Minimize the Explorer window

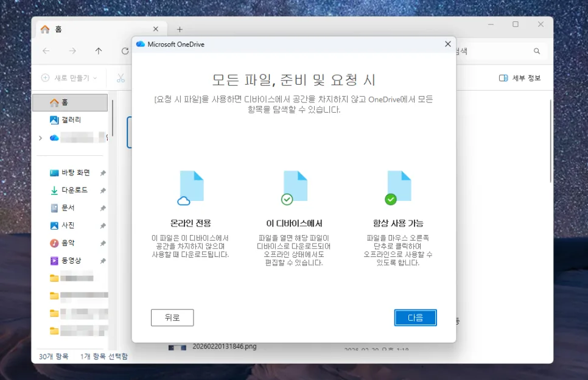point(491,24)
